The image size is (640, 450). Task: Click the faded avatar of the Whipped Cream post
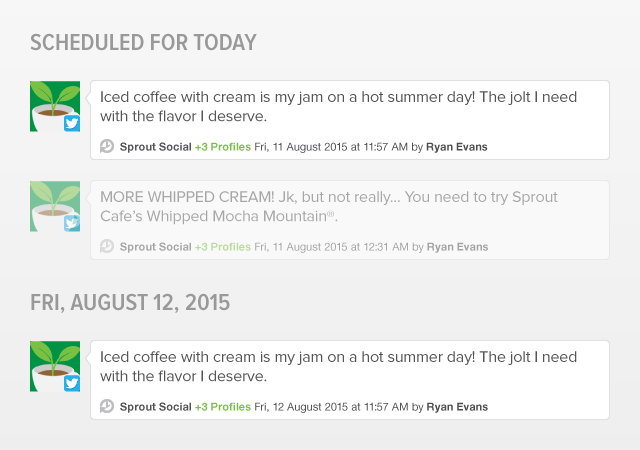tap(55, 206)
